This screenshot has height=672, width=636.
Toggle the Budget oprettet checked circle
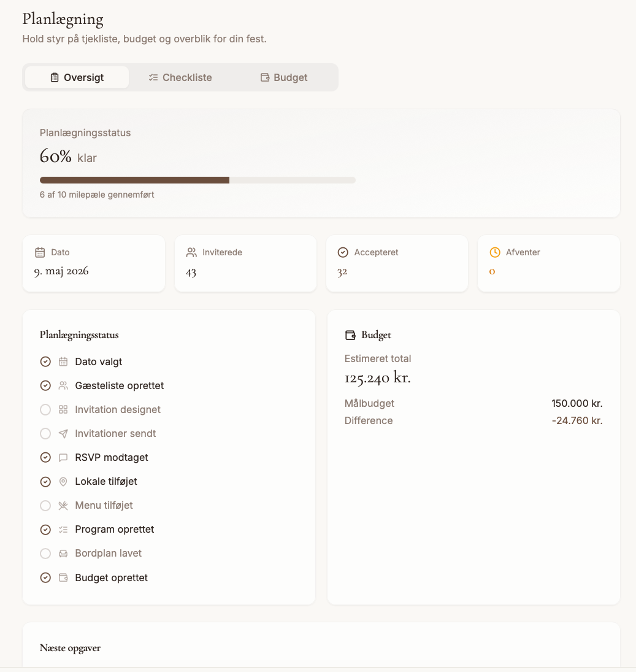[45, 577]
